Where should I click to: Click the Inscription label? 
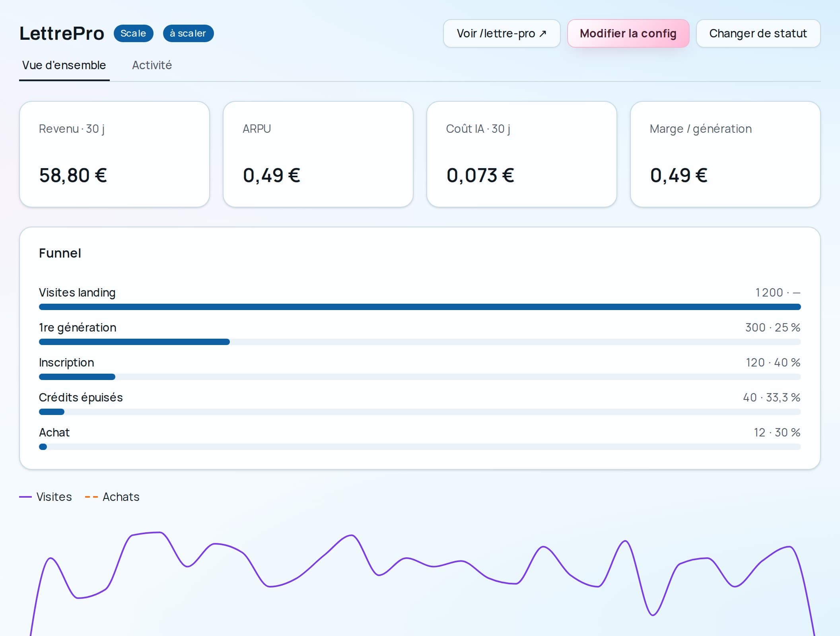point(66,363)
